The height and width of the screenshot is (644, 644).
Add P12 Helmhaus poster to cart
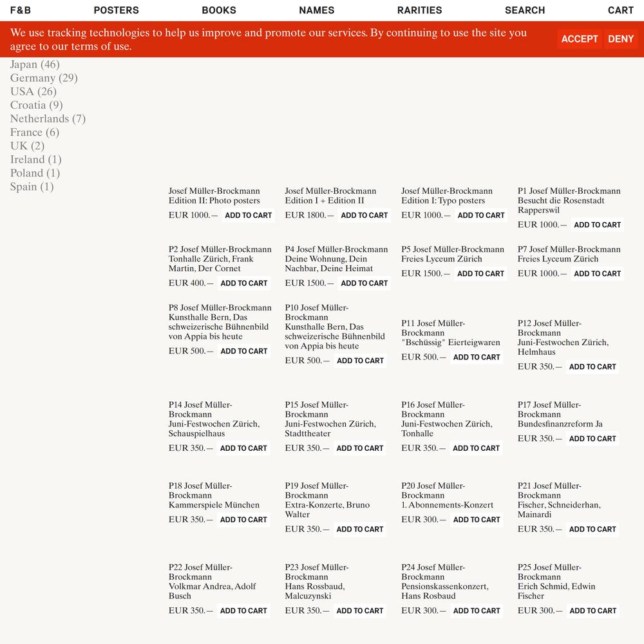tap(592, 367)
